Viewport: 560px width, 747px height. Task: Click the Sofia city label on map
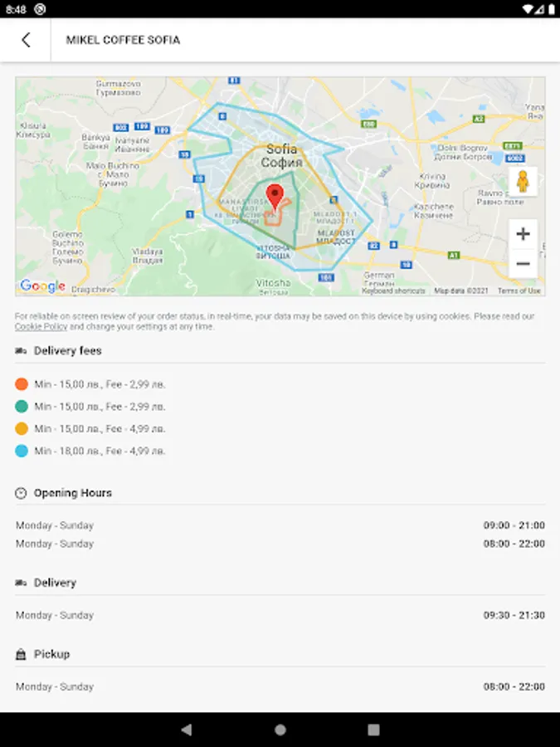point(281,156)
